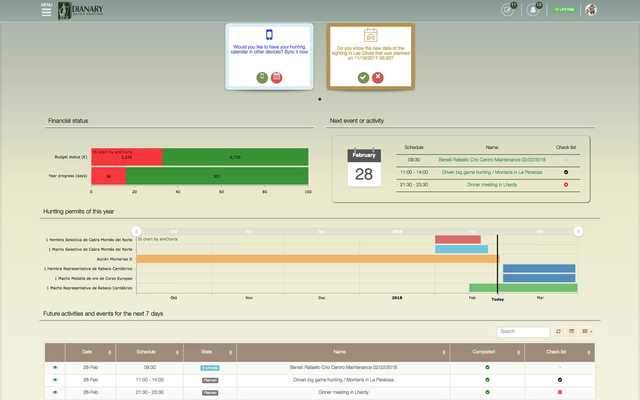Reject the sighting date card with red X

click(378, 78)
